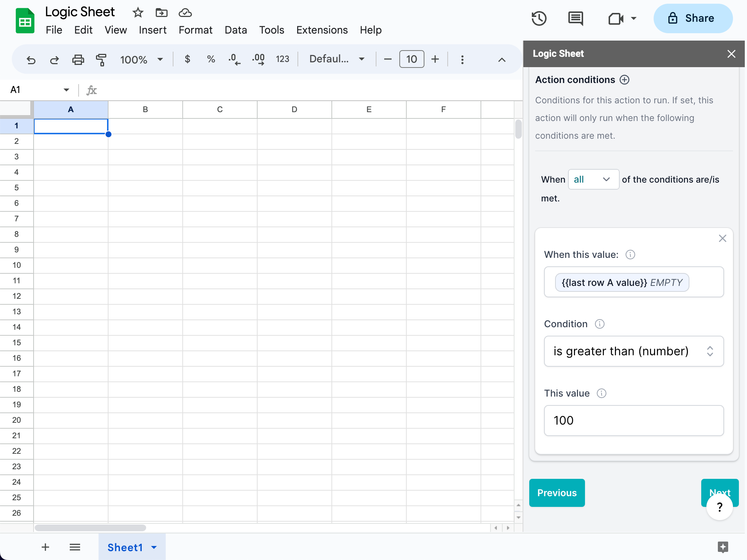Add a condition via plus icon
The image size is (747, 560).
pyautogui.click(x=624, y=80)
